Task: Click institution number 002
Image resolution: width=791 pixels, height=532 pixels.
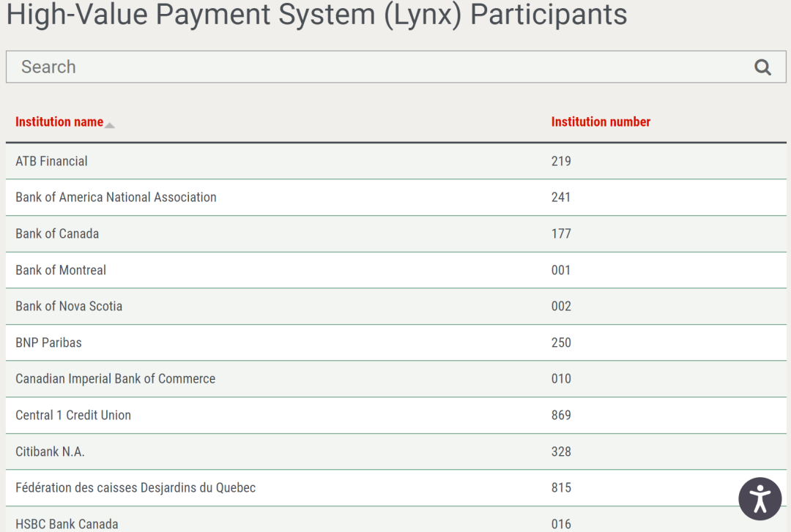Action: coord(561,306)
